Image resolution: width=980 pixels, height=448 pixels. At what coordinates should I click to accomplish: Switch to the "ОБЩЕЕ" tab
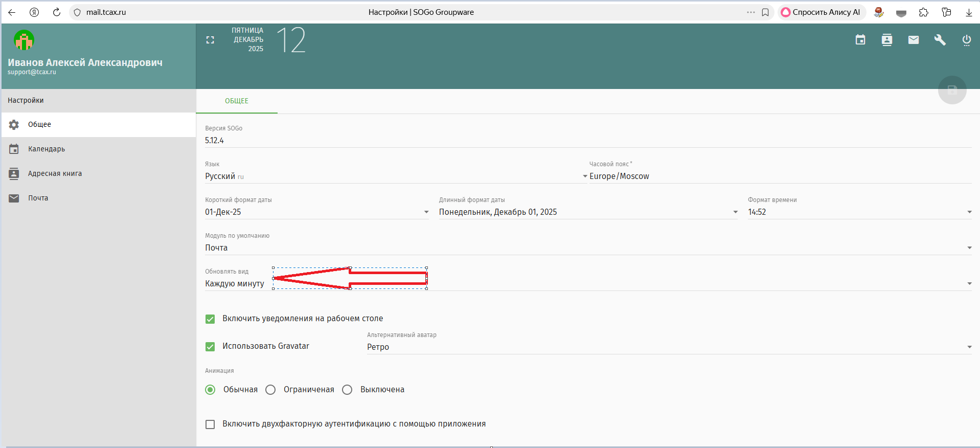click(237, 101)
